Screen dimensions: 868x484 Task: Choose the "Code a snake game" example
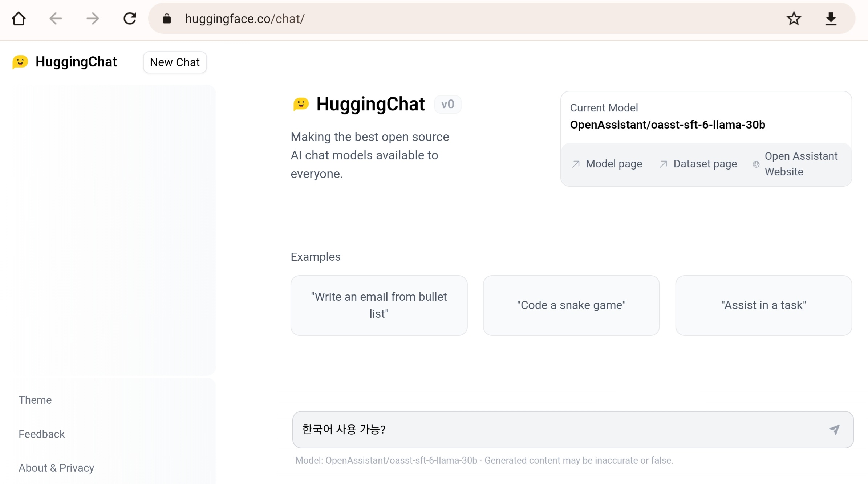(571, 305)
